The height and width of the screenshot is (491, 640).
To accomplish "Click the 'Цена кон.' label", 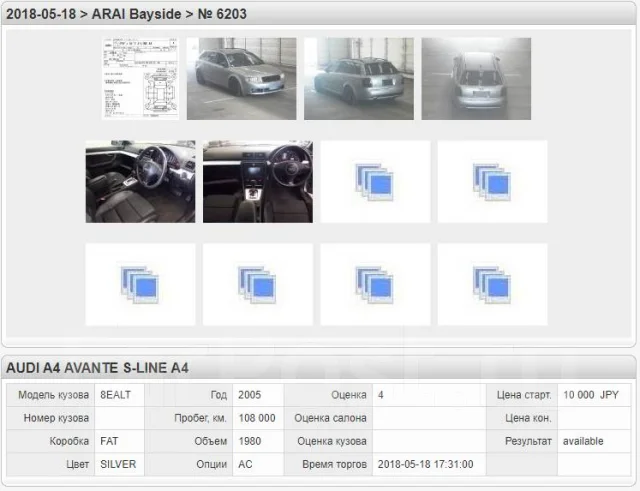I will click(528, 418).
